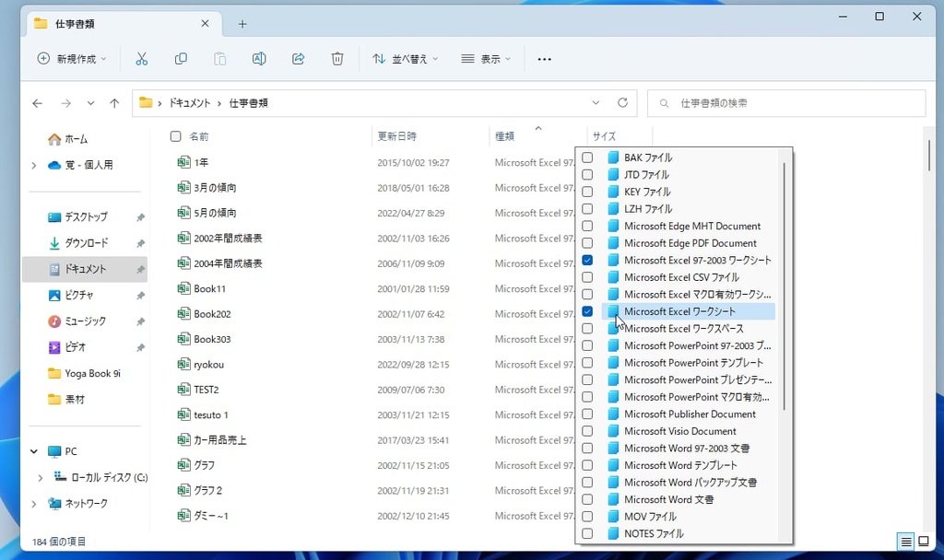Open ホーム in navigation pane
This screenshot has width=944, height=560.
67,139
